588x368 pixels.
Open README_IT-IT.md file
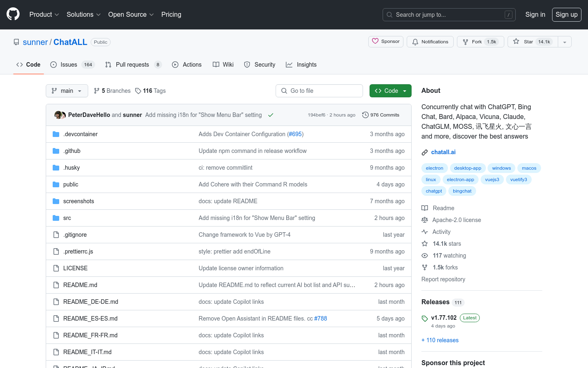[87, 352]
